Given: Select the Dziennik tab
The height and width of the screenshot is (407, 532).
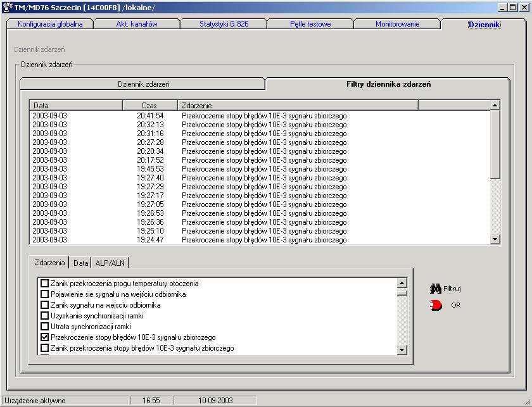Looking at the screenshot, I should click(x=484, y=25).
